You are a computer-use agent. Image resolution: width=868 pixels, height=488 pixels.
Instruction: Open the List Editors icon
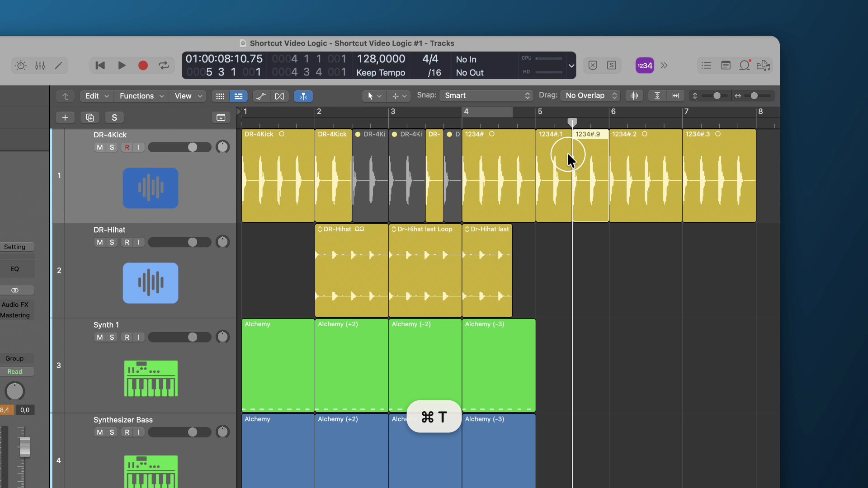(x=706, y=66)
